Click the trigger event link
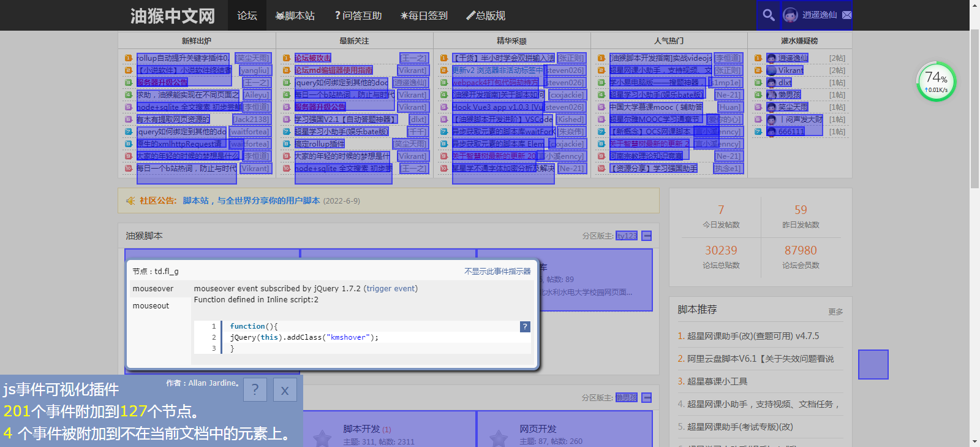This screenshot has height=447, width=980. 391,289
